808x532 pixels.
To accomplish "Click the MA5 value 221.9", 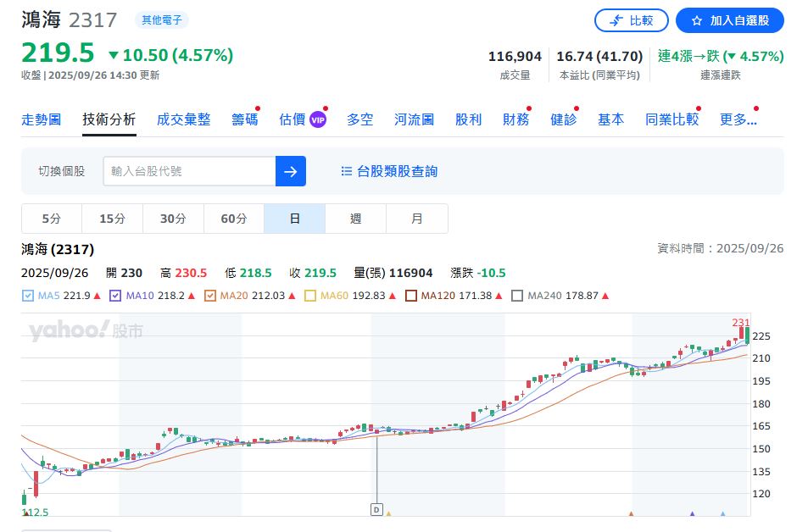I will 77,296.
